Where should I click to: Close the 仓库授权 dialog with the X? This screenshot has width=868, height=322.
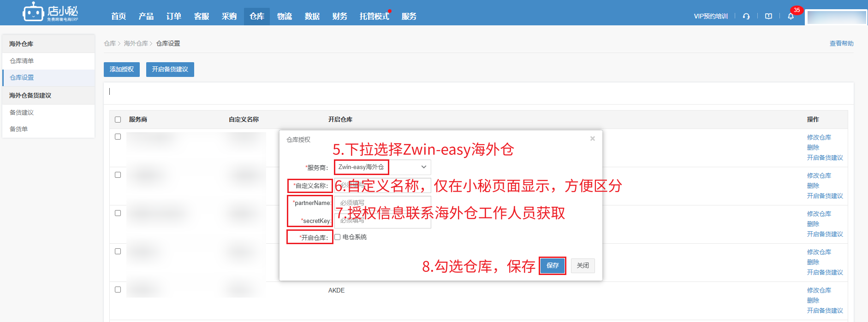pos(593,139)
